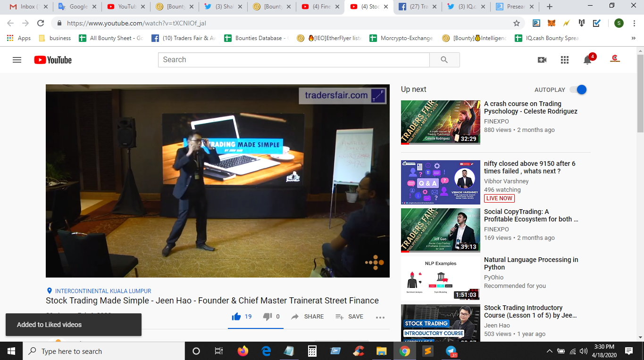Open the Celeste Rodriguez trading psychology thumbnail
This screenshot has width=644, height=360.
(x=441, y=122)
